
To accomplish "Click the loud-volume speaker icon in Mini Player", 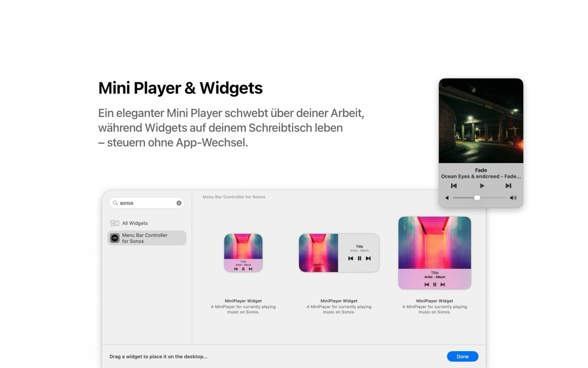I will tap(513, 198).
